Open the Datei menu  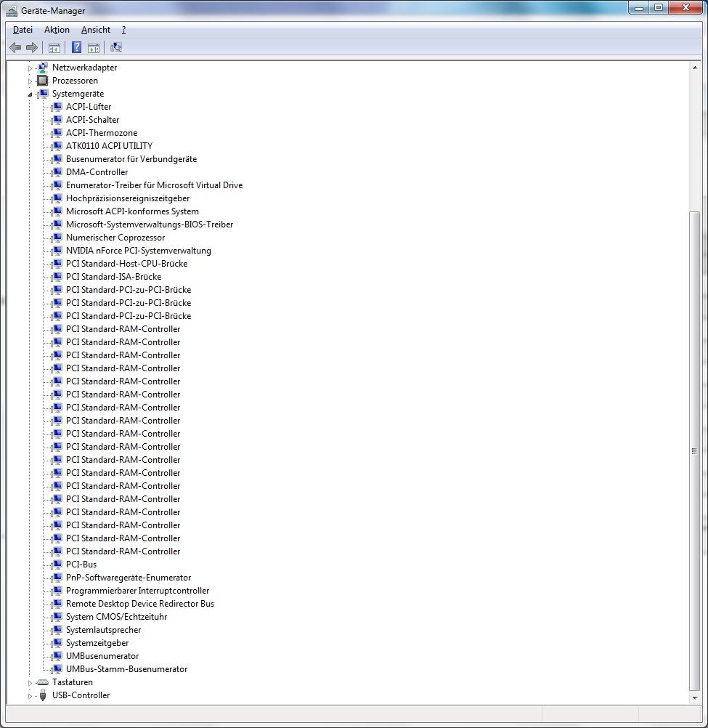[23, 30]
